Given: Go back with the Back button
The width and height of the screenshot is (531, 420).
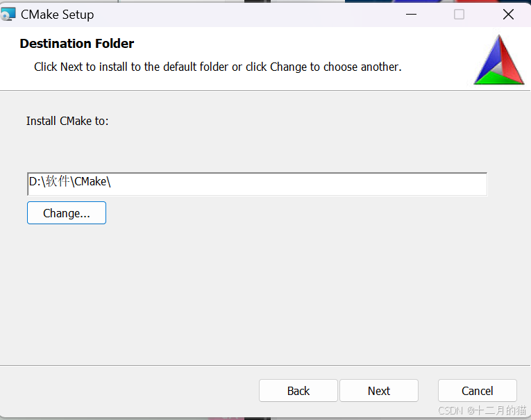Looking at the screenshot, I should click(x=298, y=391).
